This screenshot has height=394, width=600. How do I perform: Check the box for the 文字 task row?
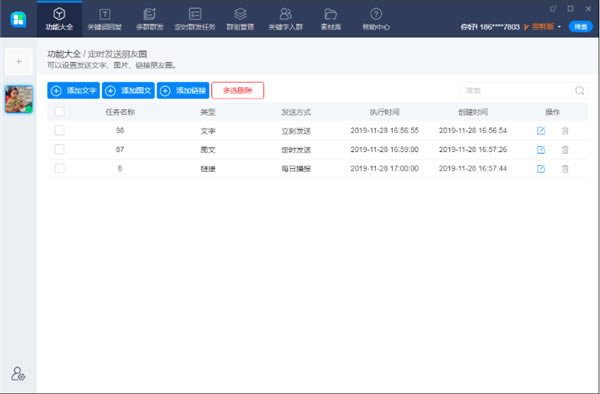pos(59,130)
